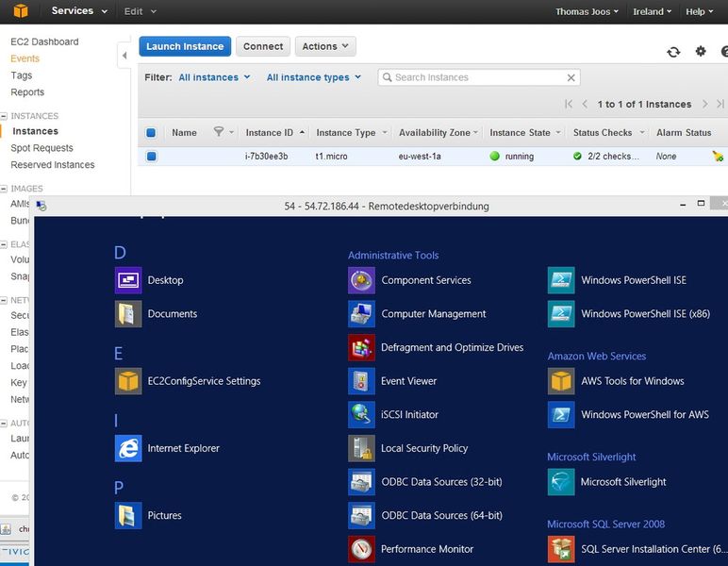
Task: Open the Services menu
Action: 78,11
